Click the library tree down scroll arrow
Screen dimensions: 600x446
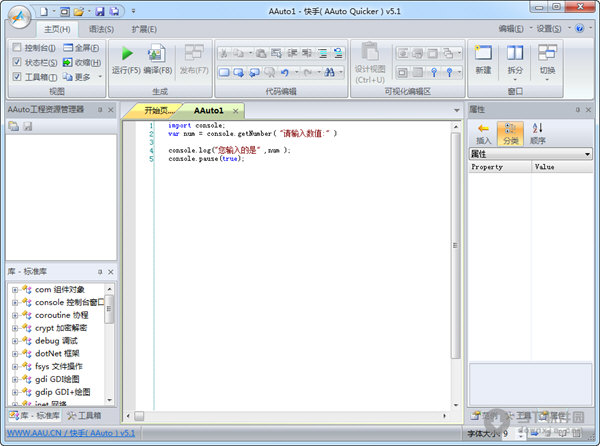[x=109, y=400]
